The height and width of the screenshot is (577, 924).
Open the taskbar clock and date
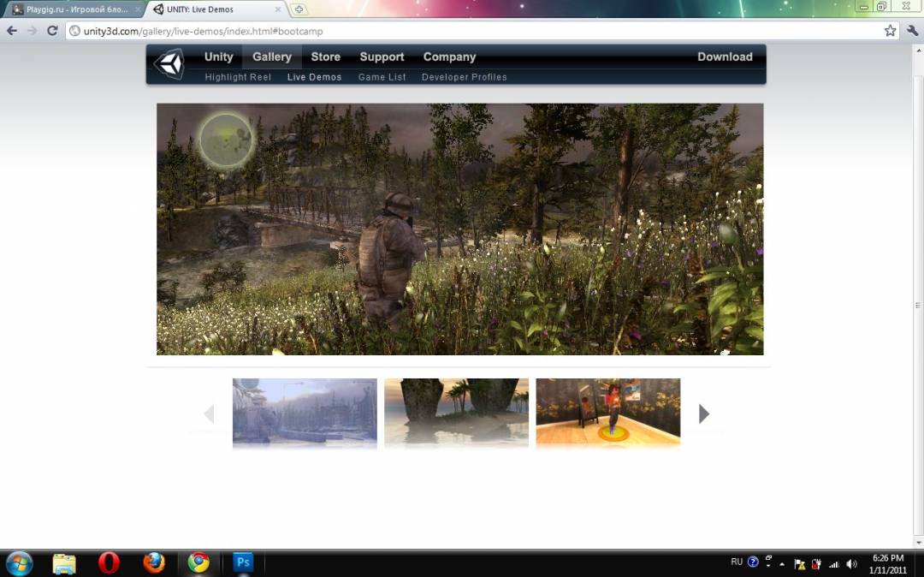888,564
